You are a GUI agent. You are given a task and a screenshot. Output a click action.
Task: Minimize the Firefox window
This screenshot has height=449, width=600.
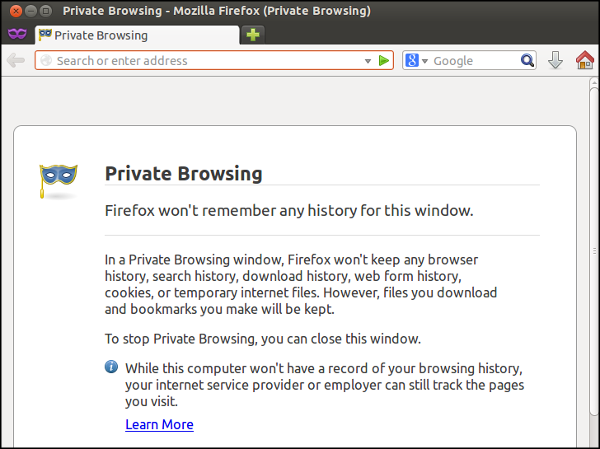[x=29, y=11]
